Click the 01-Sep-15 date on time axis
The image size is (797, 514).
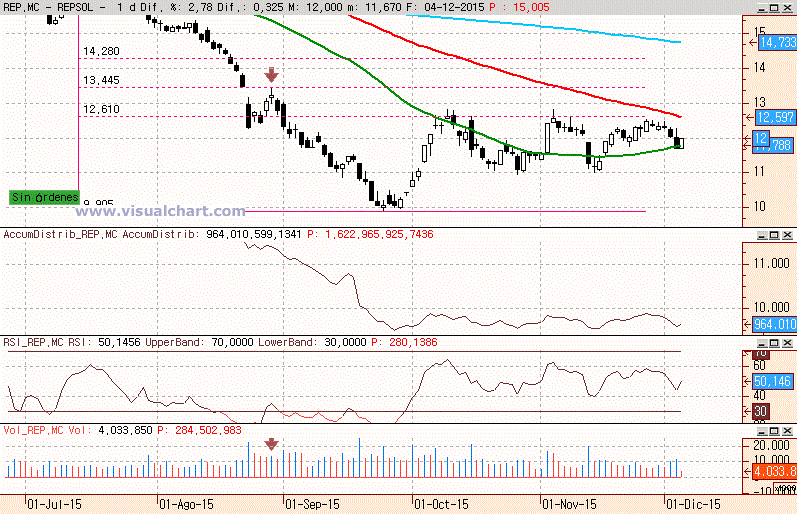click(312, 504)
